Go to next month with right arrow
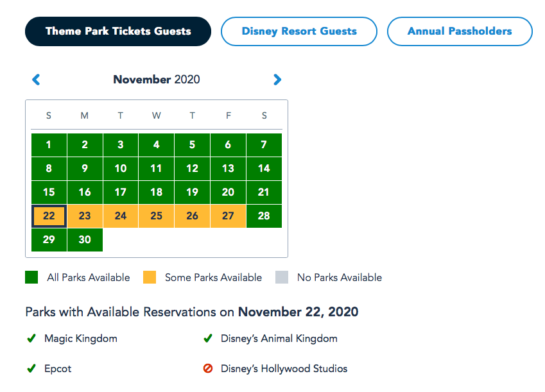The height and width of the screenshot is (392, 545). 277,80
